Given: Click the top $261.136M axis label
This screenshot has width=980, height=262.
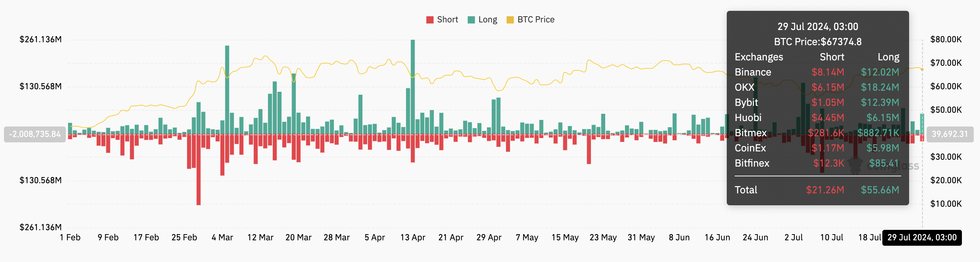Looking at the screenshot, I should click(40, 39).
